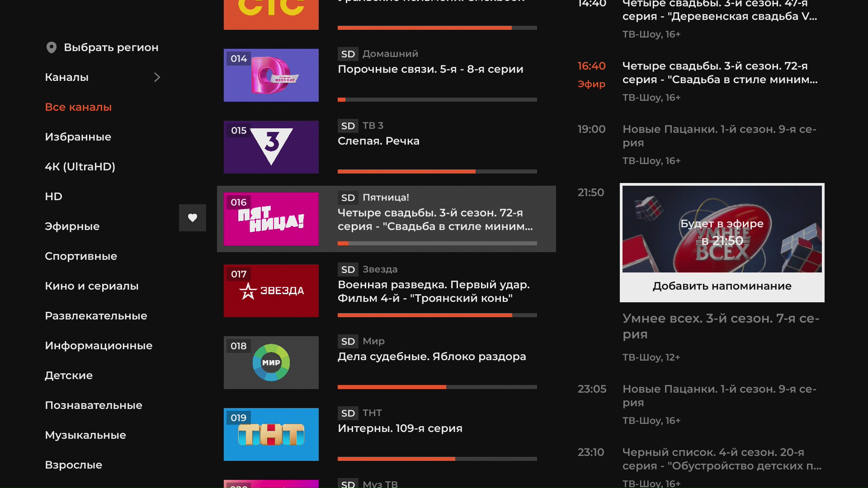
Task: Select the Избранные category
Action: [x=78, y=137]
